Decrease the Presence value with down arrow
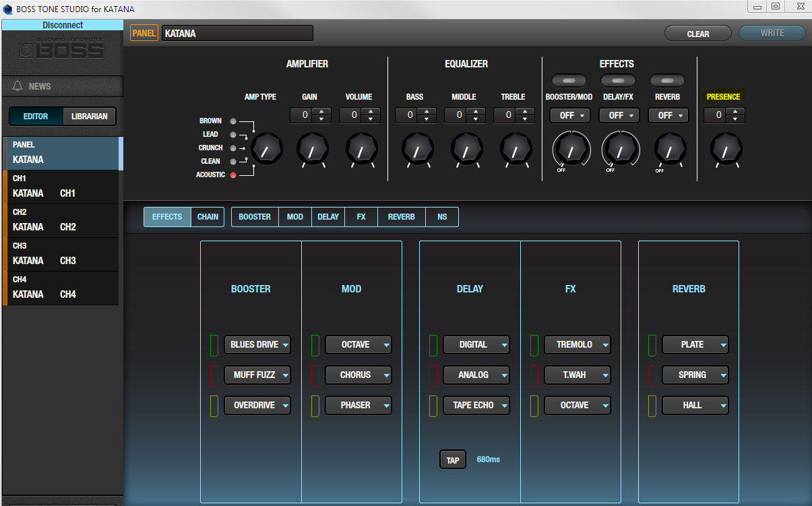812x506 pixels. 735,119
